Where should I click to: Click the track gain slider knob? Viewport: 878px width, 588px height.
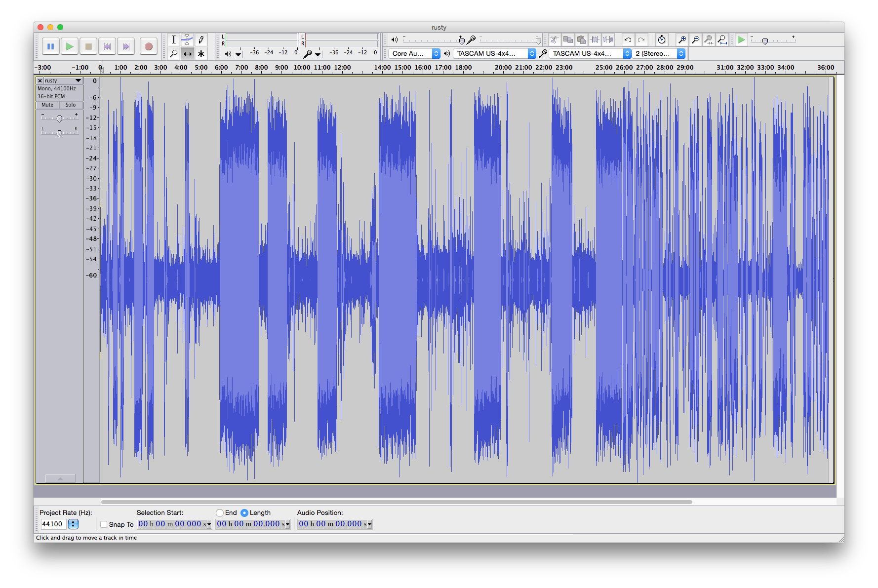click(59, 118)
